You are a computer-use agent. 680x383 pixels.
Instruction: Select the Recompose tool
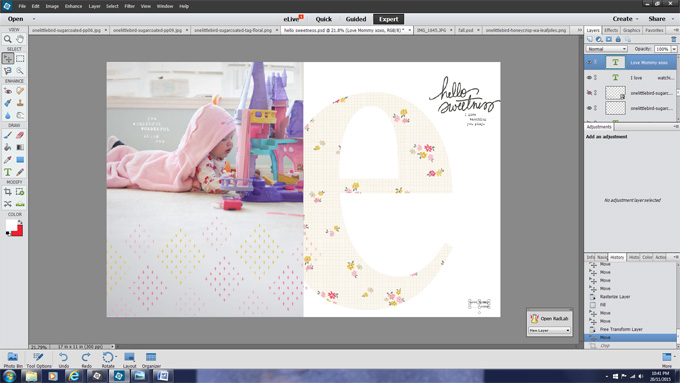[20, 191]
